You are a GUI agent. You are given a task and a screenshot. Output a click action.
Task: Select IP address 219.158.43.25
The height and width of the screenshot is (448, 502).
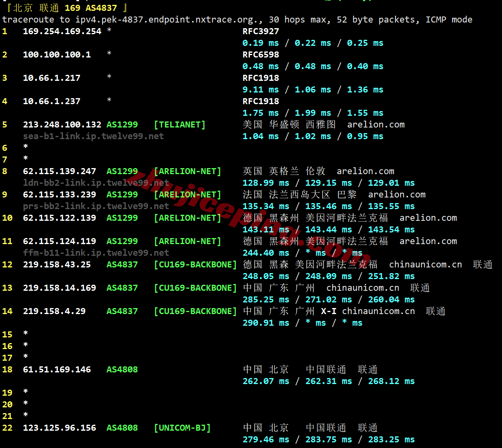click(x=57, y=265)
